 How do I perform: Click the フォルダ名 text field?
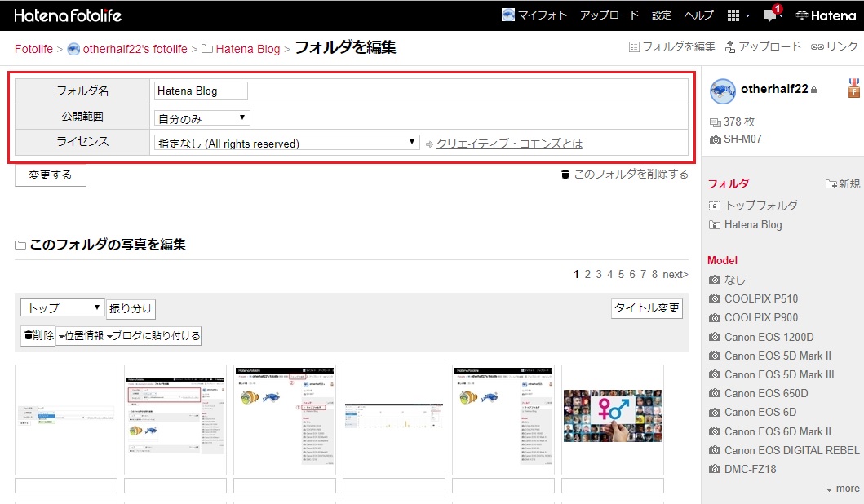(201, 91)
